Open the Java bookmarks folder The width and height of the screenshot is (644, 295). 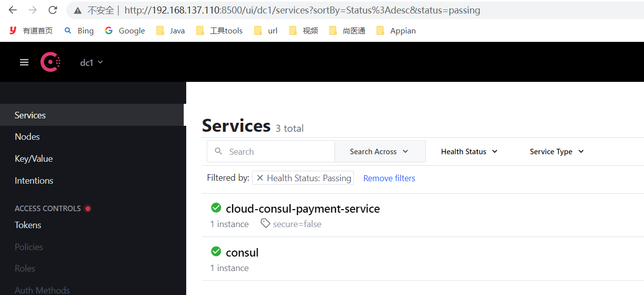170,30
